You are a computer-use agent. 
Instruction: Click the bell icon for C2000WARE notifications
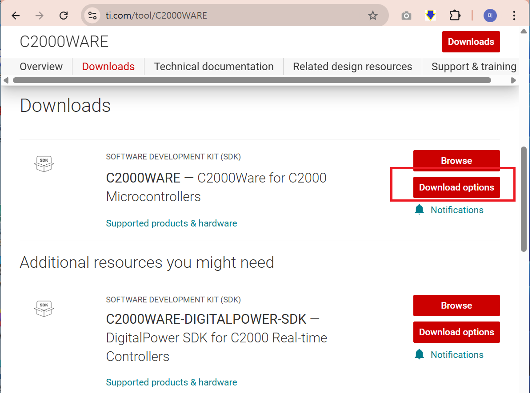pyautogui.click(x=420, y=210)
